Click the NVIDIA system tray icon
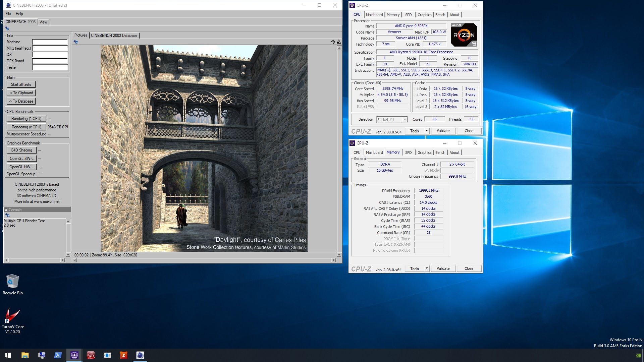 click(638, 355)
